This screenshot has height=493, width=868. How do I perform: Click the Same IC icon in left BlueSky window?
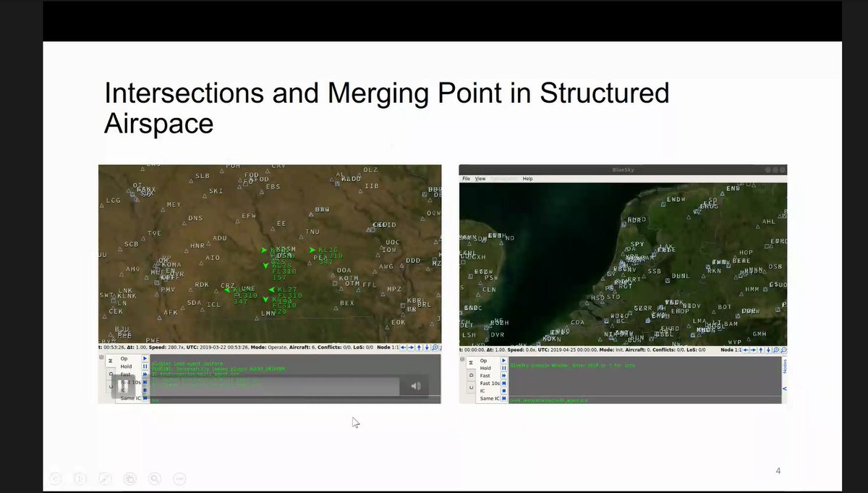tap(145, 398)
